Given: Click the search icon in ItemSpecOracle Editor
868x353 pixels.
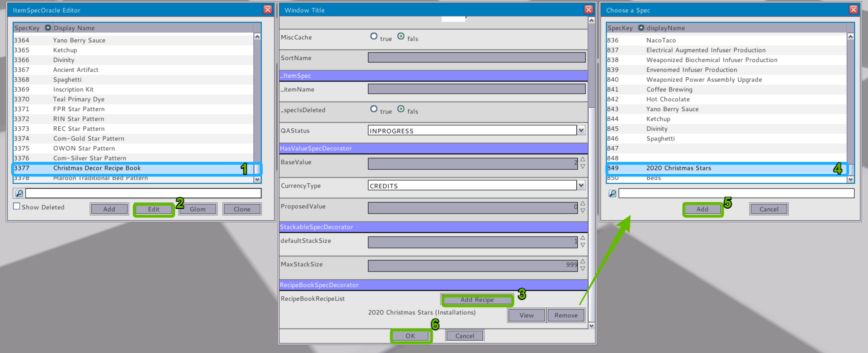Looking at the screenshot, I should pos(19,193).
